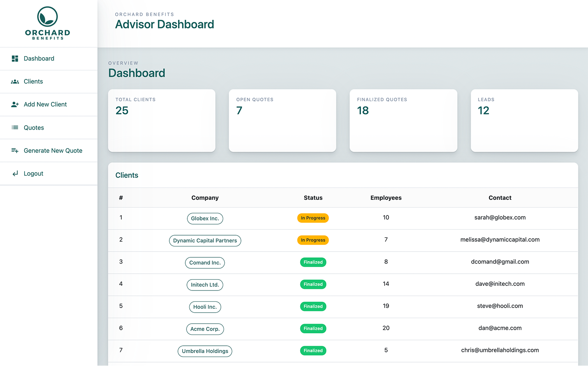This screenshot has width=588, height=366.
Task: Click the Clients group icon
Action: [15, 81]
